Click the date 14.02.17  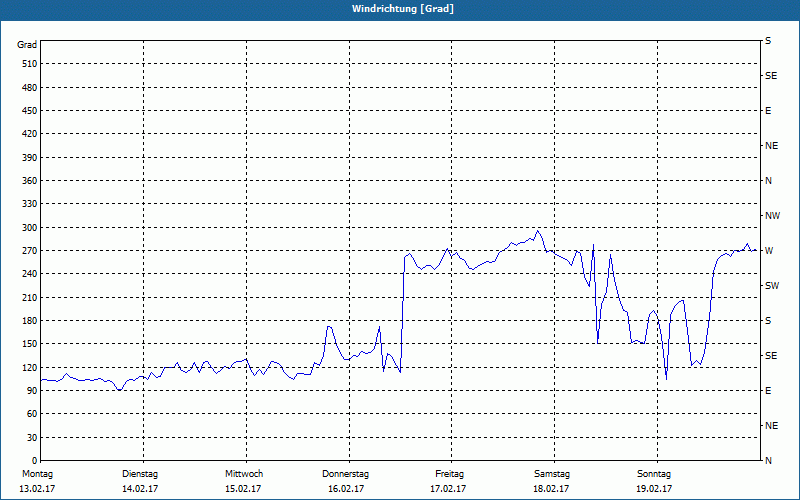(x=140, y=489)
